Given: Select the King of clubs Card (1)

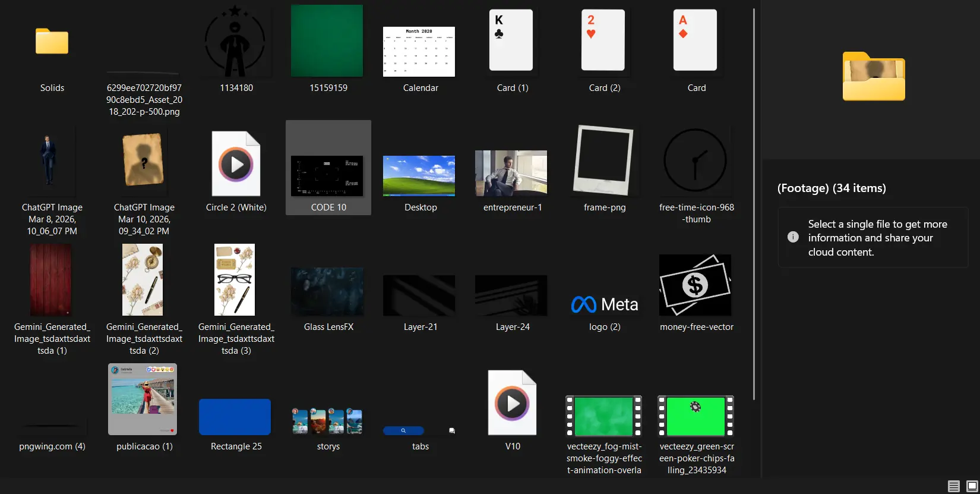Looking at the screenshot, I should click(511, 40).
